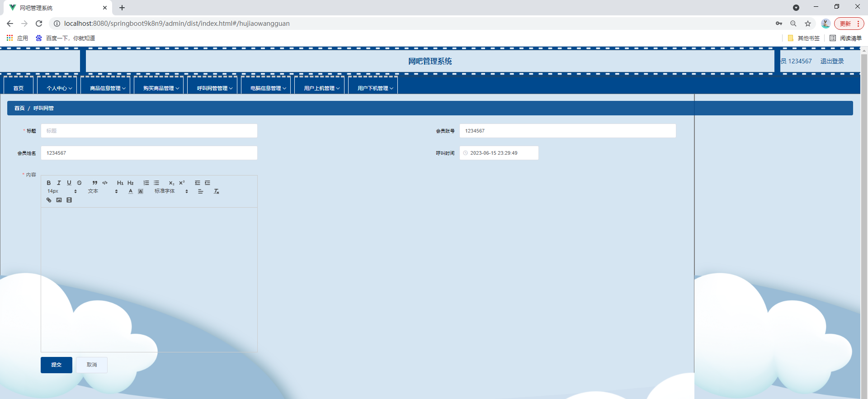Decrease the paragraph indent
This screenshot has width=868, height=399.
[198, 183]
